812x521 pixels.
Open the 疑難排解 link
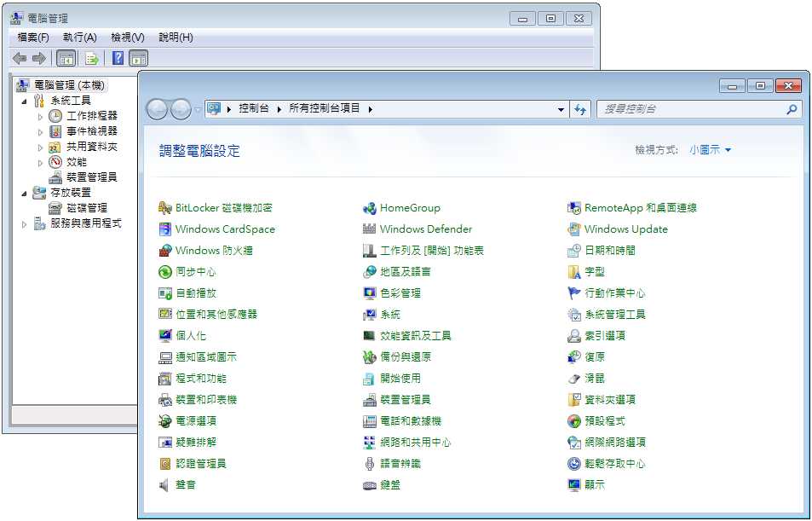[196, 443]
